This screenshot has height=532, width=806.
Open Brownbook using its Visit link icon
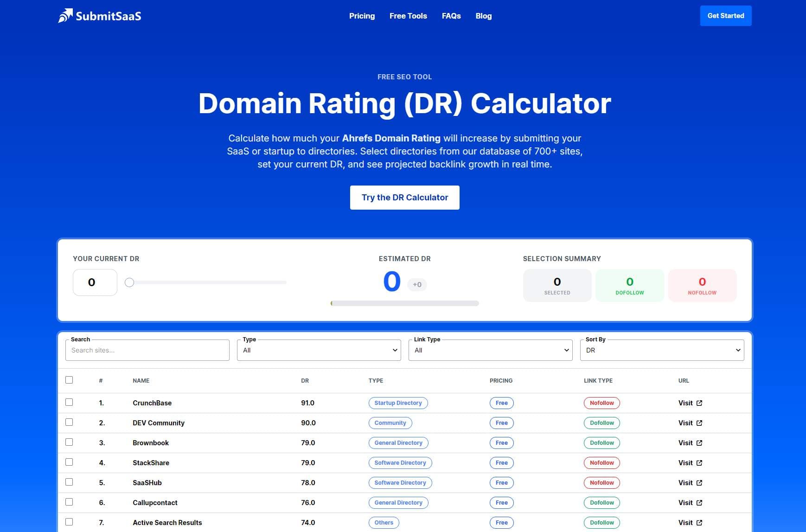pos(700,442)
